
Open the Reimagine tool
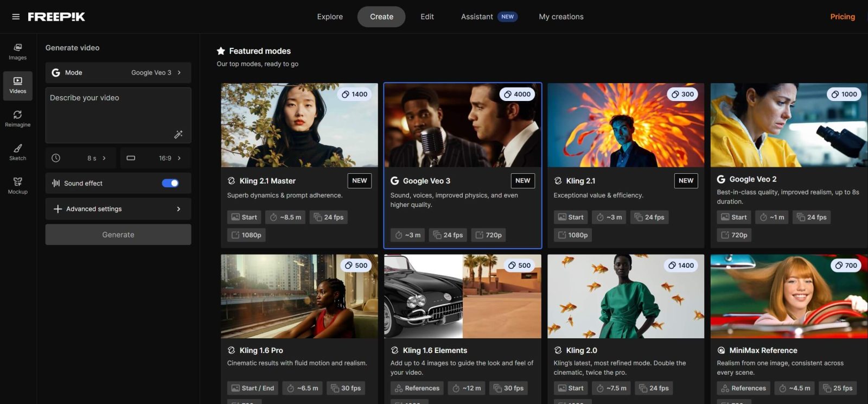[x=17, y=118]
